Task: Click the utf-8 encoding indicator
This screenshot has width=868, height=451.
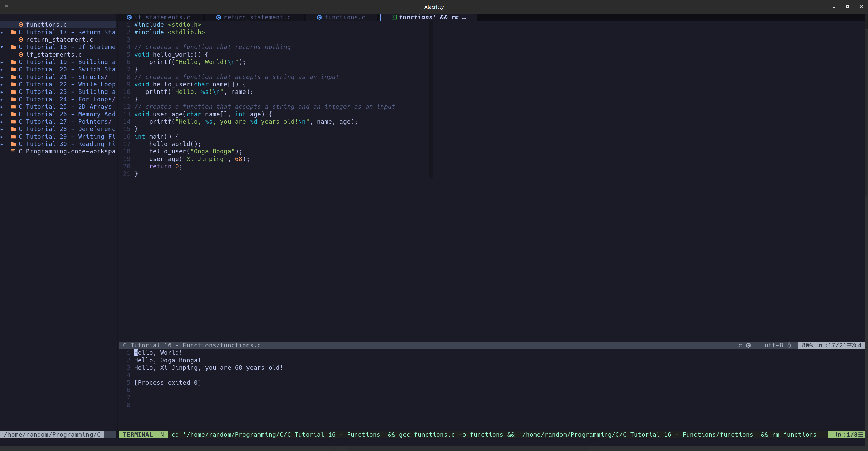Action: (x=773, y=345)
